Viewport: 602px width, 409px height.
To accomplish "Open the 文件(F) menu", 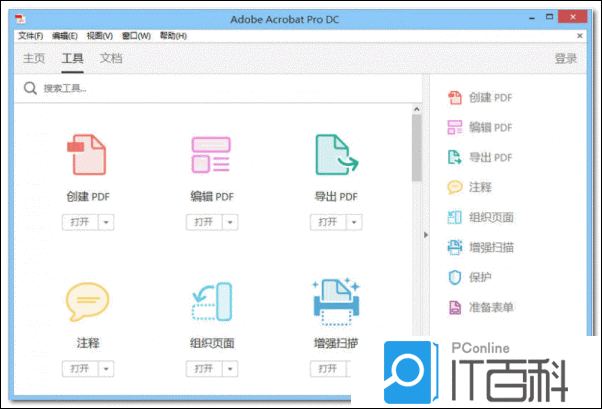I will point(30,36).
